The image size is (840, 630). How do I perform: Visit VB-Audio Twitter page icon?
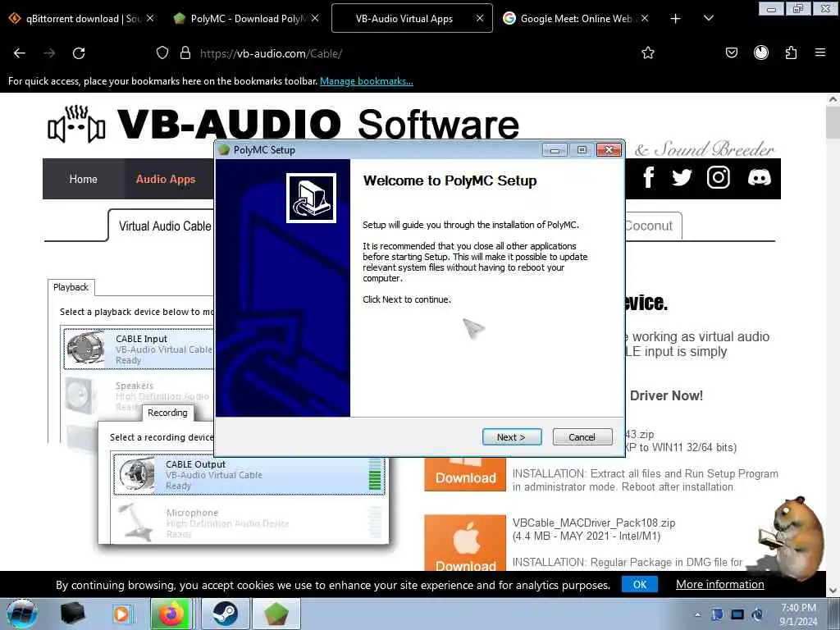[x=682, y=177]
